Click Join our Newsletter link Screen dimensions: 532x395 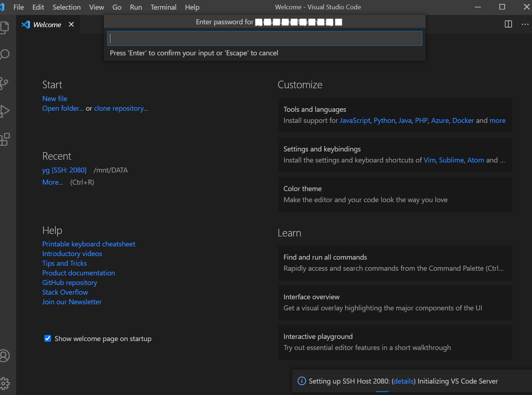pyautogui.click(x=72, y=302)
